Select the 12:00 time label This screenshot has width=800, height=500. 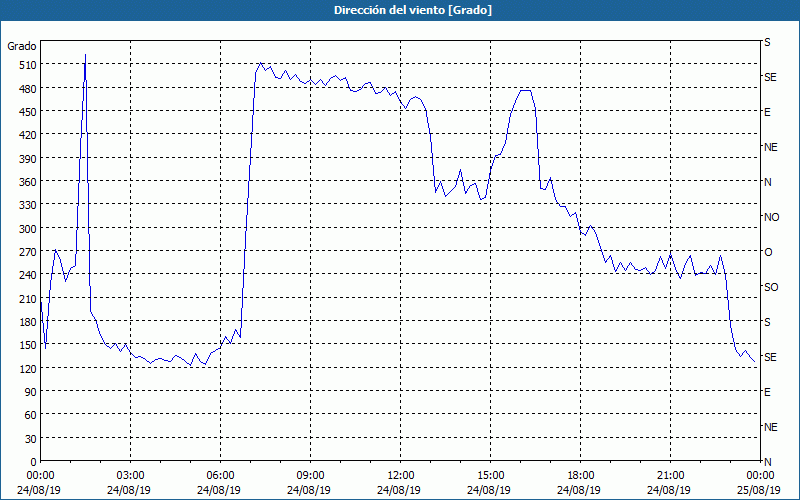[401, 476]
